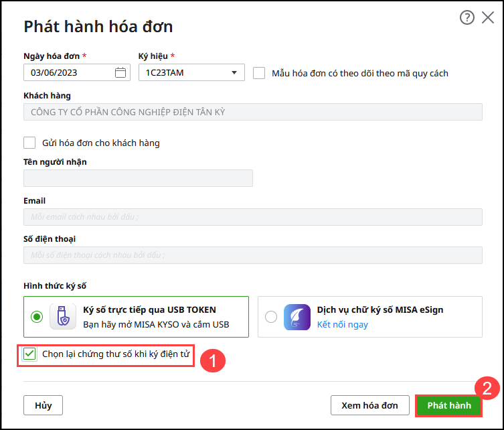
Task: Select Ký số trực tiếp qua USB TOKEN
Action: click(x=37, y=317)
